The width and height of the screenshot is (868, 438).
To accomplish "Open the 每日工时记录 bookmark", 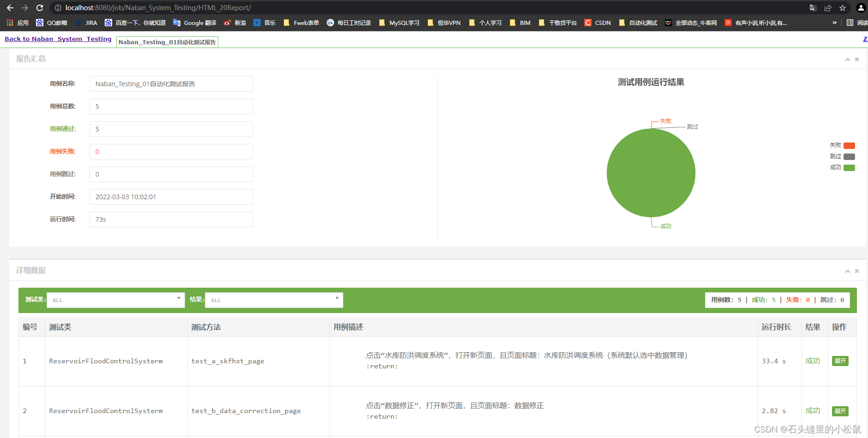I will click(x=349, y=23).
